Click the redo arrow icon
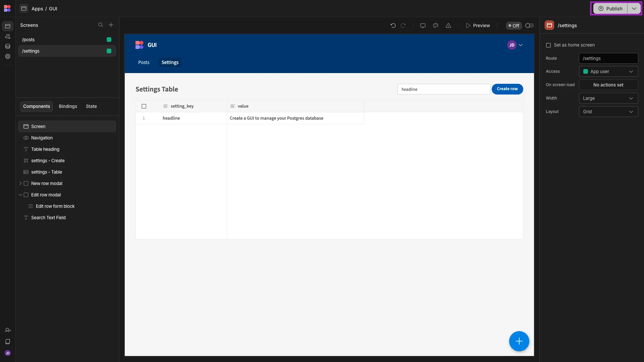The height and width of the screenshot is (362, 644). pos(403,25)
